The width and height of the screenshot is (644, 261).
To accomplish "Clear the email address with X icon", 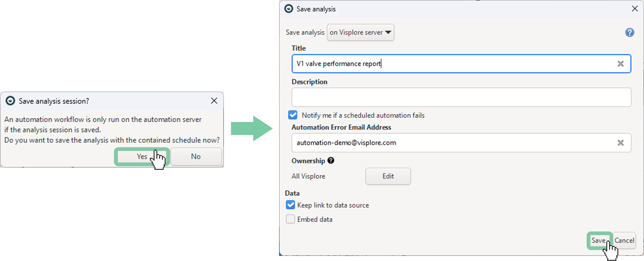I will click(620, 143).
